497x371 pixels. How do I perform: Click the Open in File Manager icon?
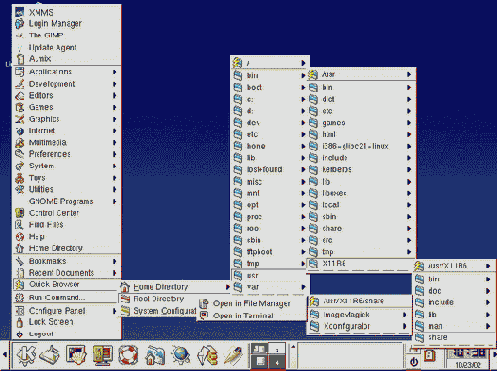pyautogui.click(x=204, y=303)
